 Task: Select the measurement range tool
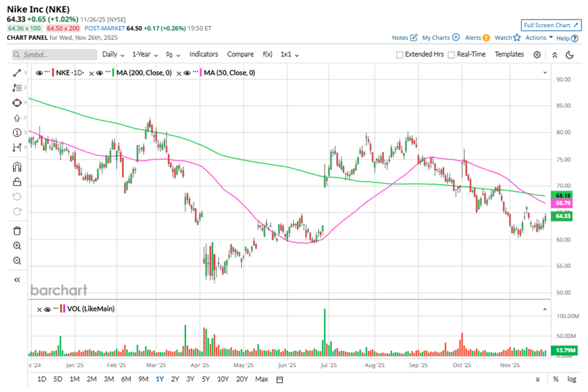click(17, 147)
